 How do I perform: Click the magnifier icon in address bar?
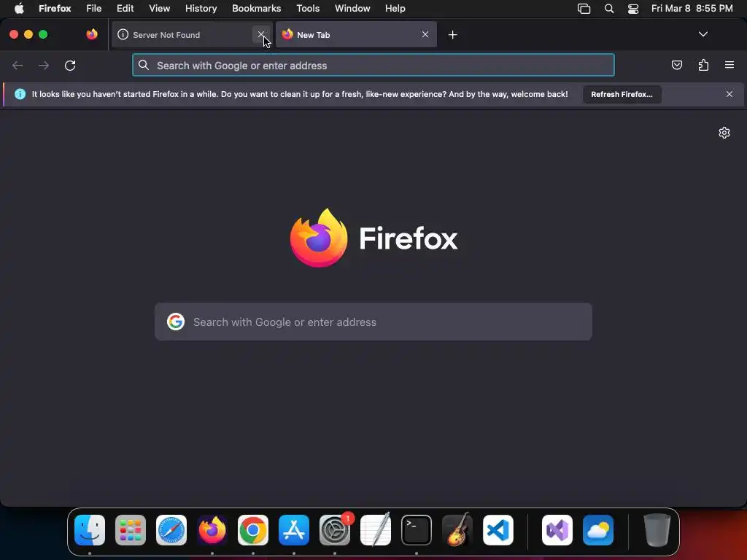click(x=144, y=65)
